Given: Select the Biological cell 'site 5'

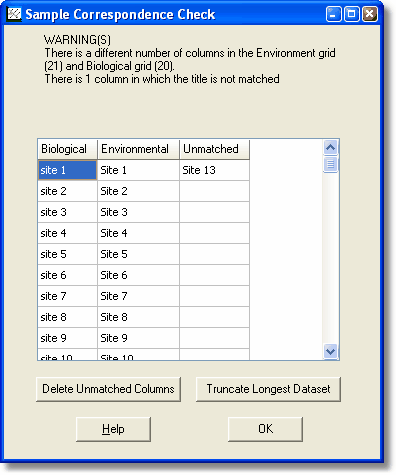Looking at the screenshot, I should pos(67,254).
